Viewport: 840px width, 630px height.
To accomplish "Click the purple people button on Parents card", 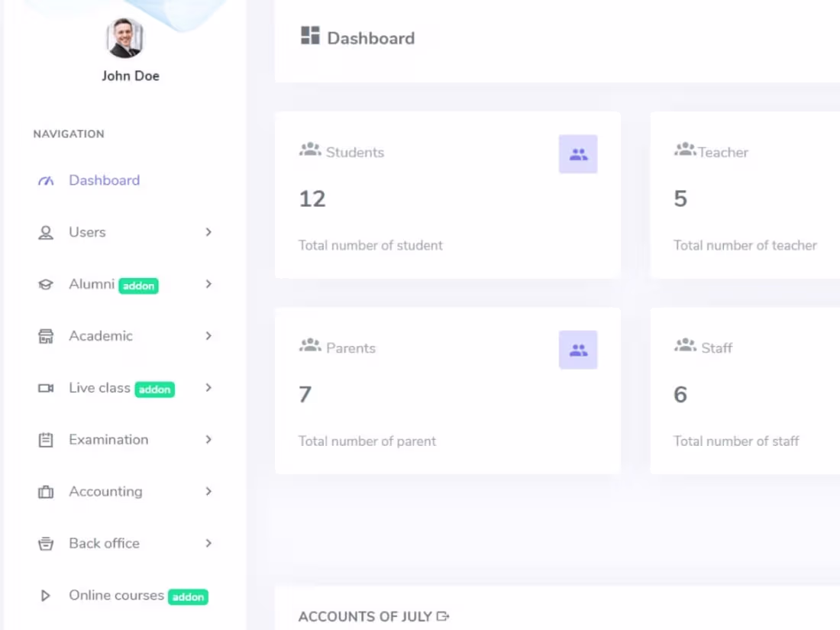I will tap(578, 350).
